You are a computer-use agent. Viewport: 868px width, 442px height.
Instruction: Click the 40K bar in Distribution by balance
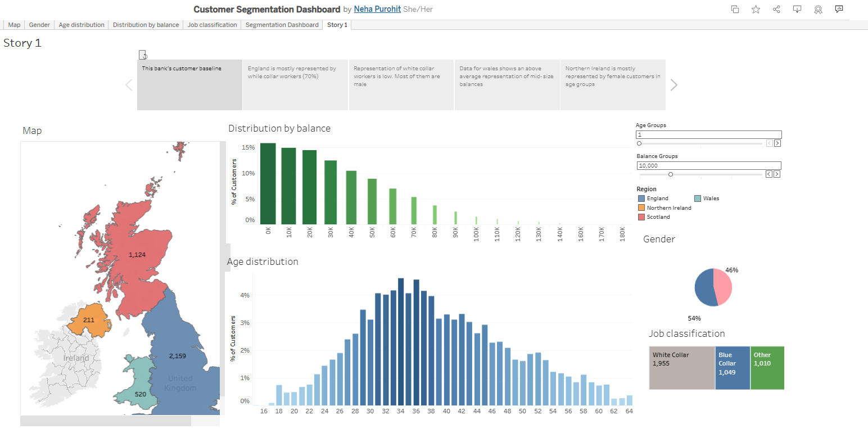tap(351, 198)
